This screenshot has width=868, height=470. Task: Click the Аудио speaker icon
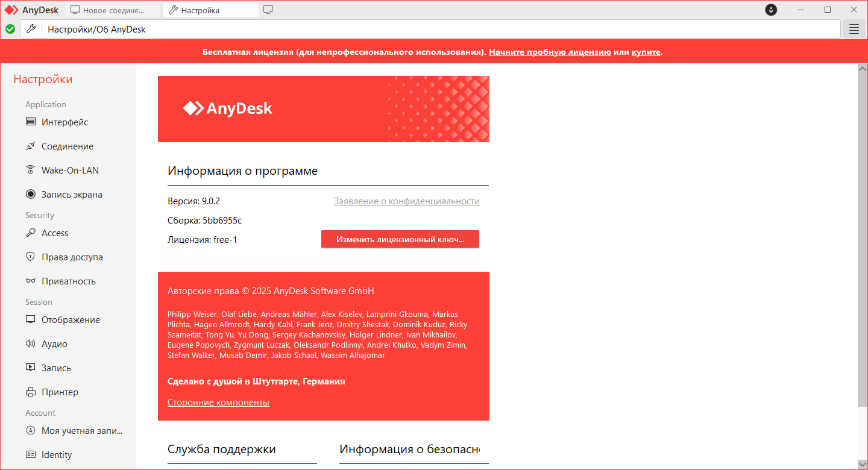pos(31,344)
